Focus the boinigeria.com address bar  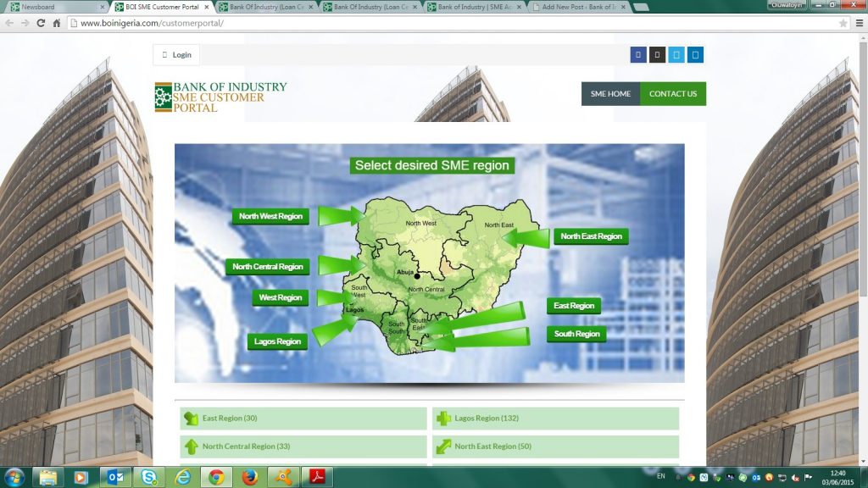point(454,23)
